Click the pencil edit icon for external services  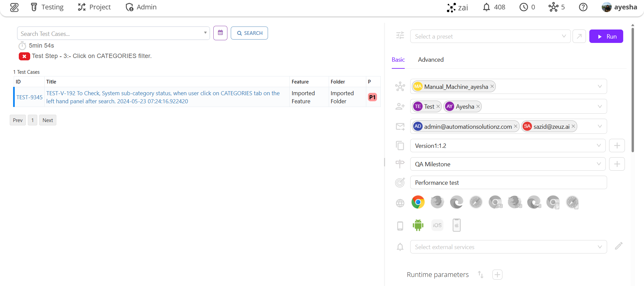point(619,246)
